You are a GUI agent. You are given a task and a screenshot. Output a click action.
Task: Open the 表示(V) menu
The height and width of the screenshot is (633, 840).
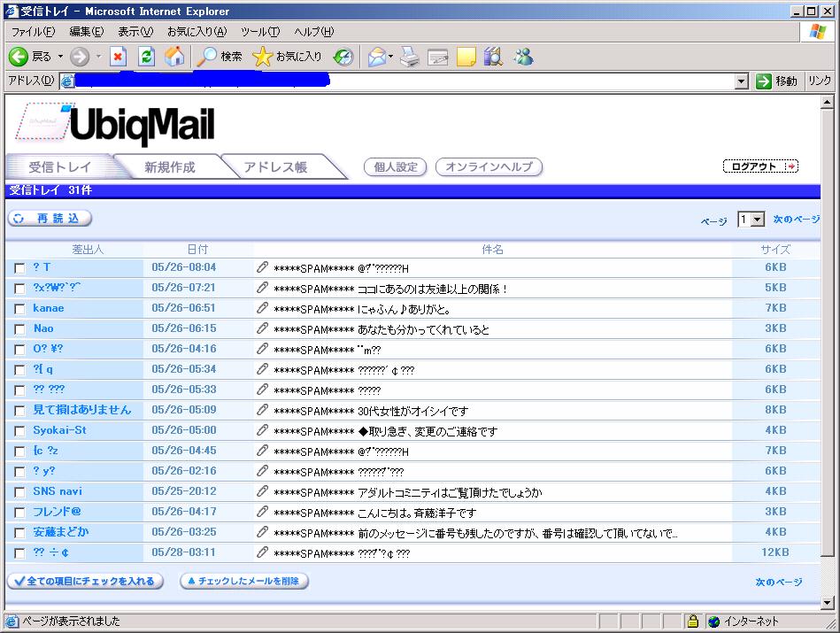[x=135, y=32]
